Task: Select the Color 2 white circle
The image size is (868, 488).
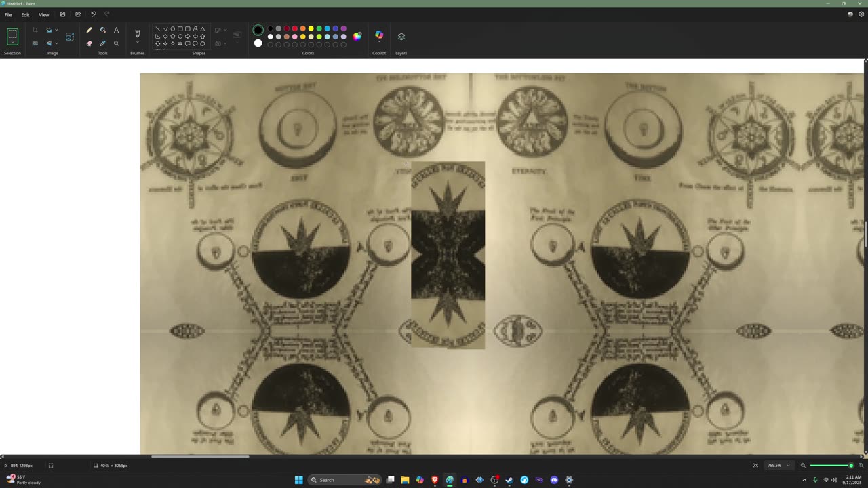Action: point(258,43)
